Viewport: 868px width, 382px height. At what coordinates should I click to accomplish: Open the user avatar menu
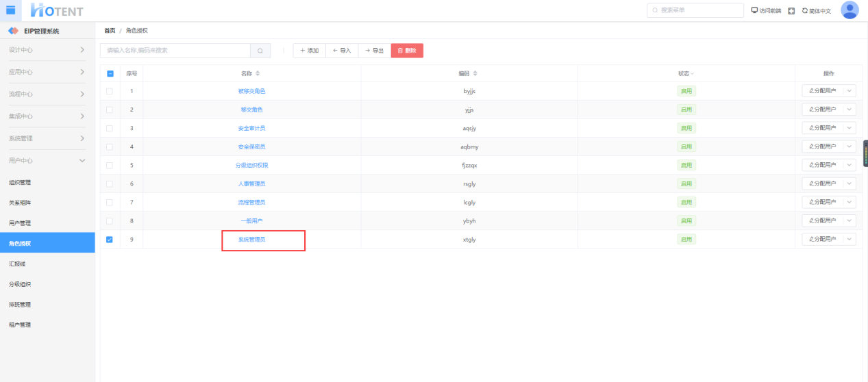[x=850, y=10]
